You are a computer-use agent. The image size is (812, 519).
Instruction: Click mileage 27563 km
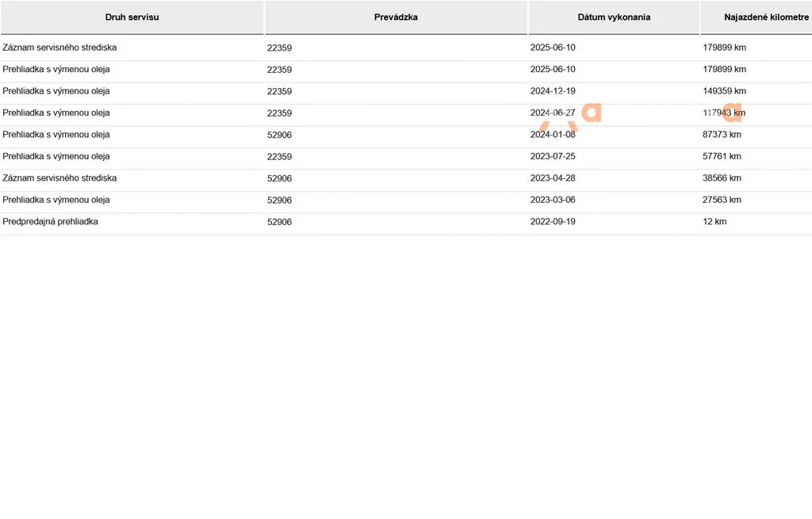click(722, 200)
